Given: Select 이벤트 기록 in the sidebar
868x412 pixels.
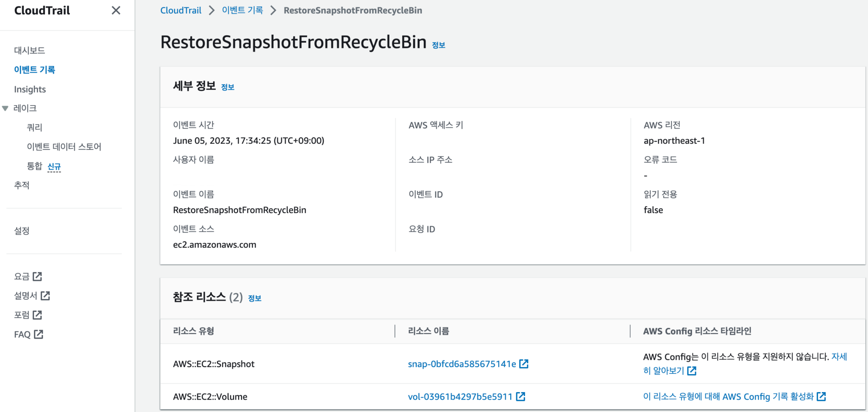Looking at the screenshot, I should point(35,69).
